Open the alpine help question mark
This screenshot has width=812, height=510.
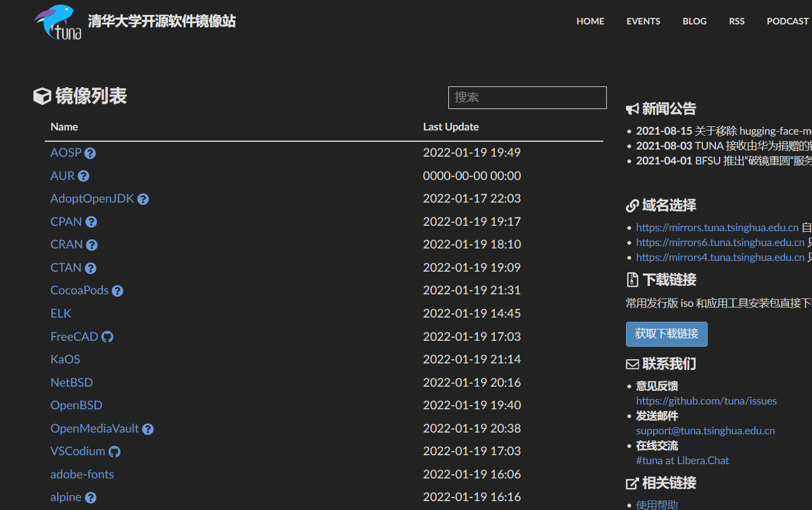coord(91,497)
